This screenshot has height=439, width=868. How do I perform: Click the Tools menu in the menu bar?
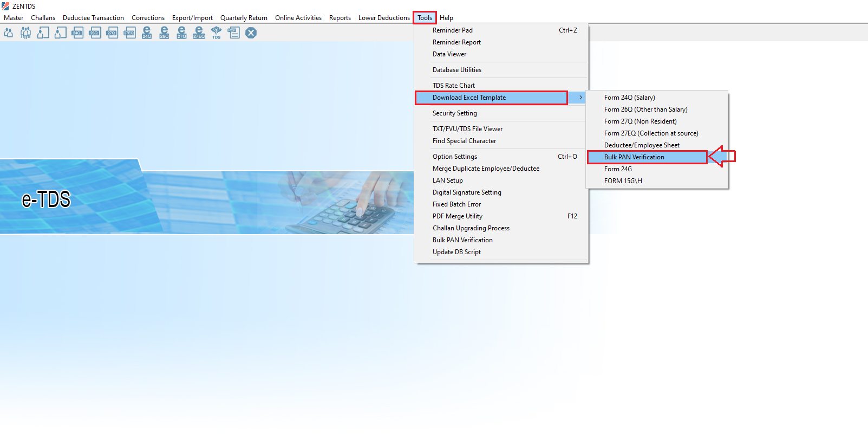click(425, 18)
